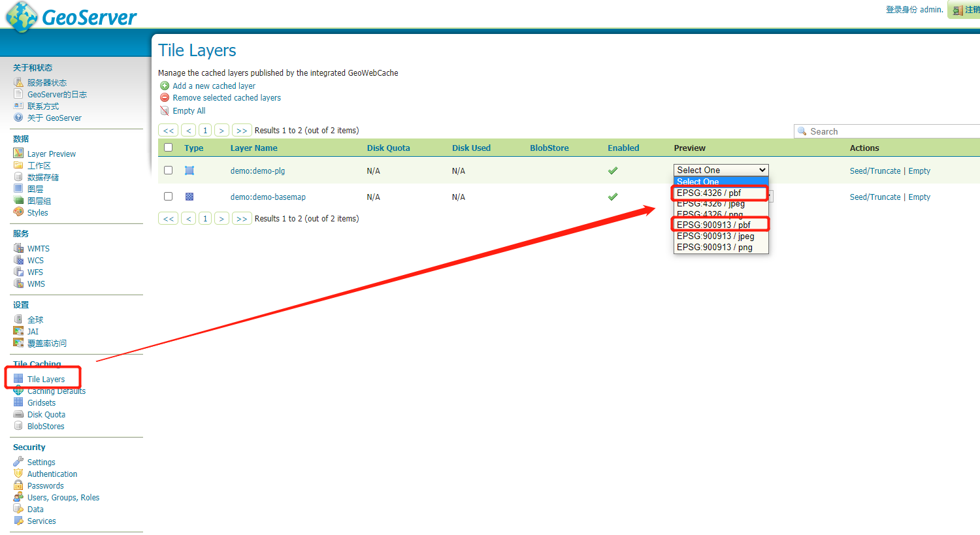This screenshot has height=535, width=980.
Task: Choose EPSG:4326 / png from the dropdown
Action: click(x=721, y=214)
